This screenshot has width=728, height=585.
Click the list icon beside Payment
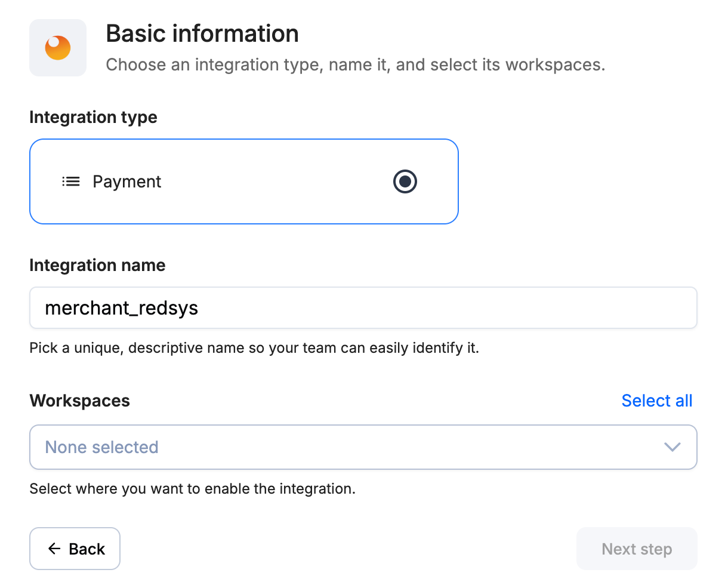pos(71,181)
